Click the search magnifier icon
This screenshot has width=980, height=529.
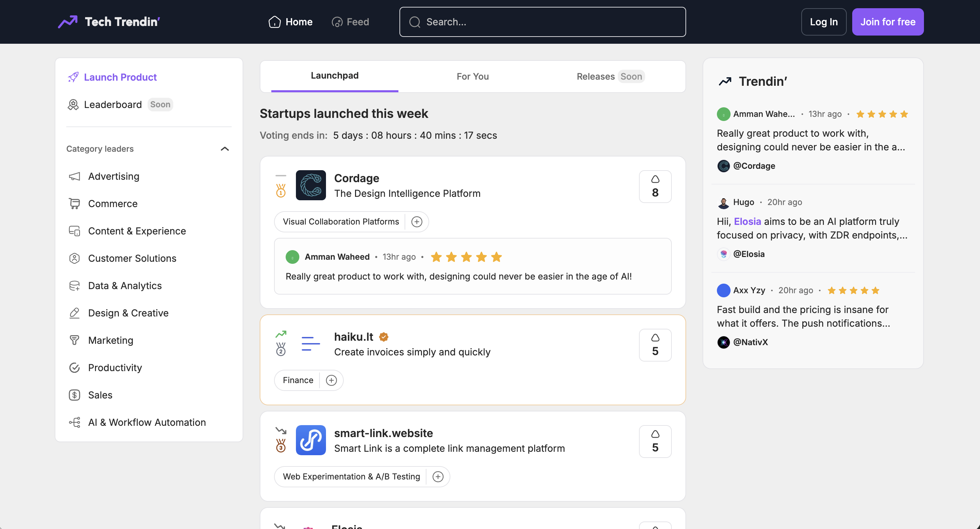pos(415,22)
